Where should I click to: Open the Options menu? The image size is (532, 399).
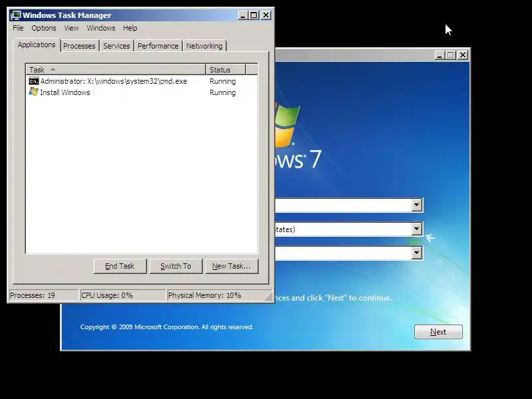[44, 28]
